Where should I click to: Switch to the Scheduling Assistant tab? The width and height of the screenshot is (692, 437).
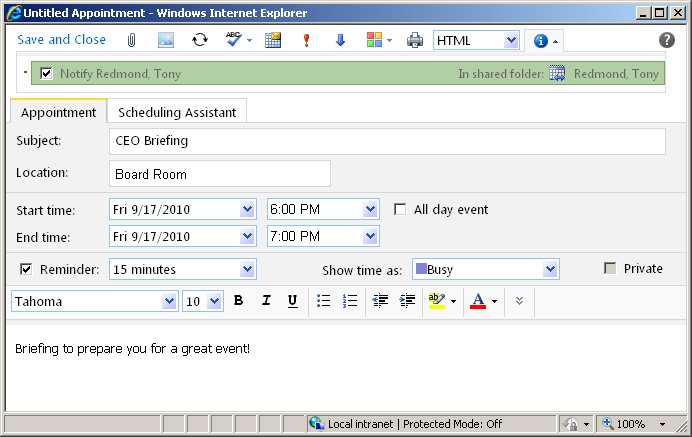(176, 113)
